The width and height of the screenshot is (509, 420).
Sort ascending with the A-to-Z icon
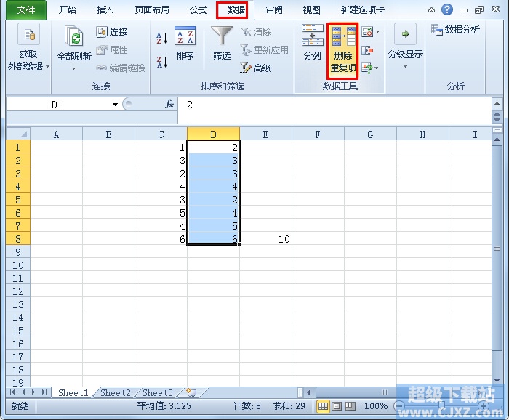(x=162, y=36)
